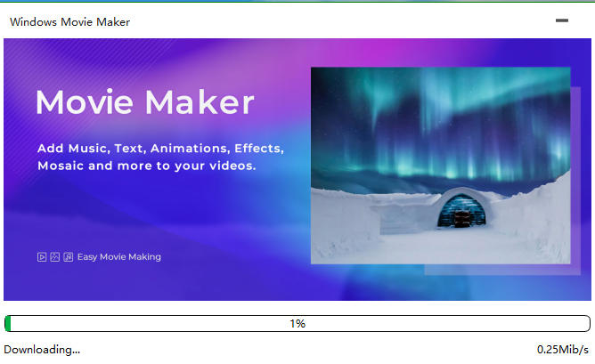Click the play video icon beside Easy Movie Making
The width and height of the screenshot is (595, 364).
42,257
